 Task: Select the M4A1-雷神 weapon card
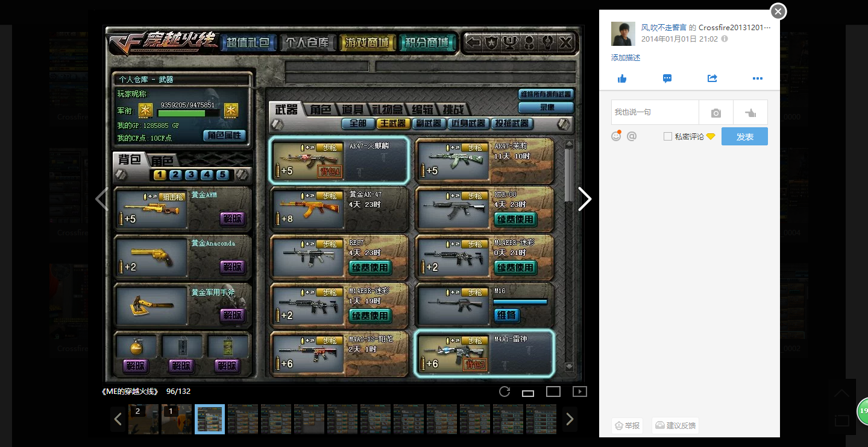tap(485, 353)
